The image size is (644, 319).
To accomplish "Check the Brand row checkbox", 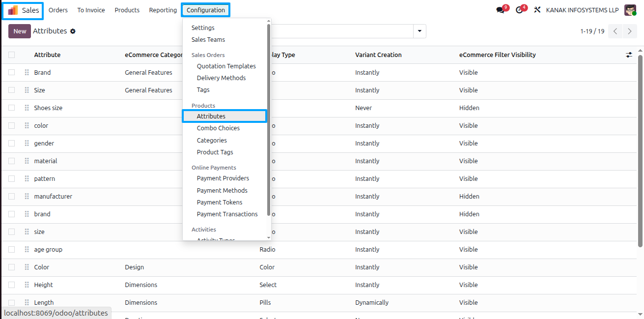I will click(x=11, y=72).
